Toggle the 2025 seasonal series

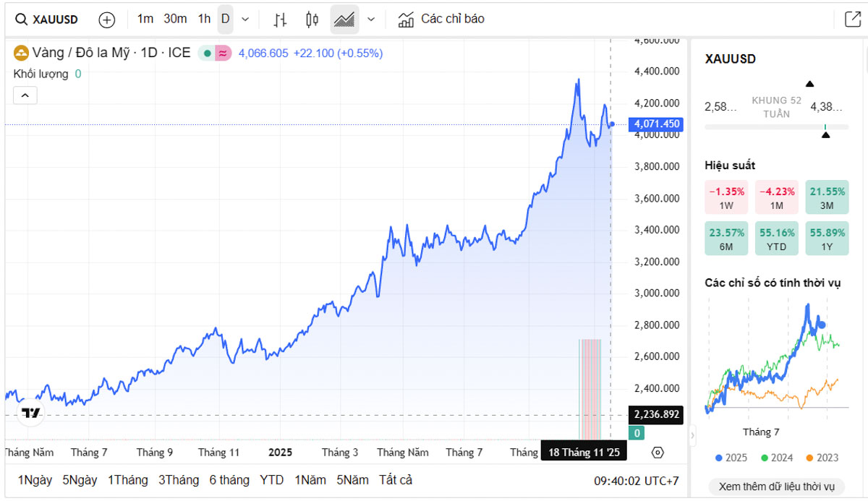coord(731,458)
